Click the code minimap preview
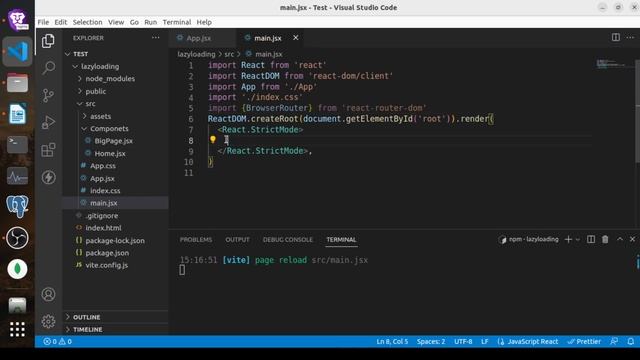The width and height of the screenshot is (640, 360). coord(611,64)
